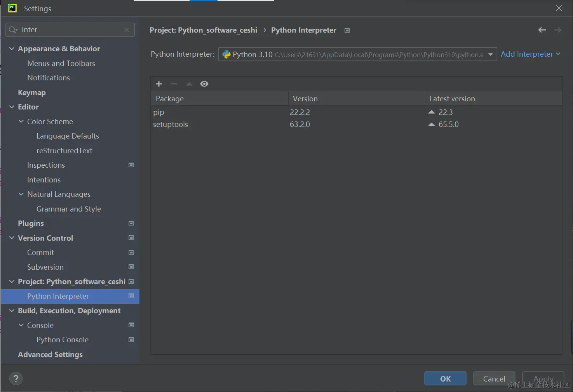The width and height of the screenshot is (573, 392).
Task: Collapse the Natural Languages node
Action: point(21,194)
